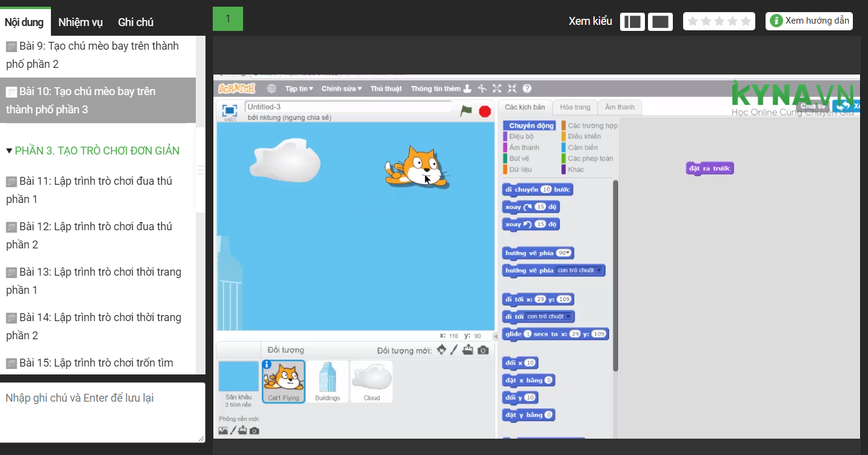Open the Chỉnh sửa dropdown menu

pos(341,88)
